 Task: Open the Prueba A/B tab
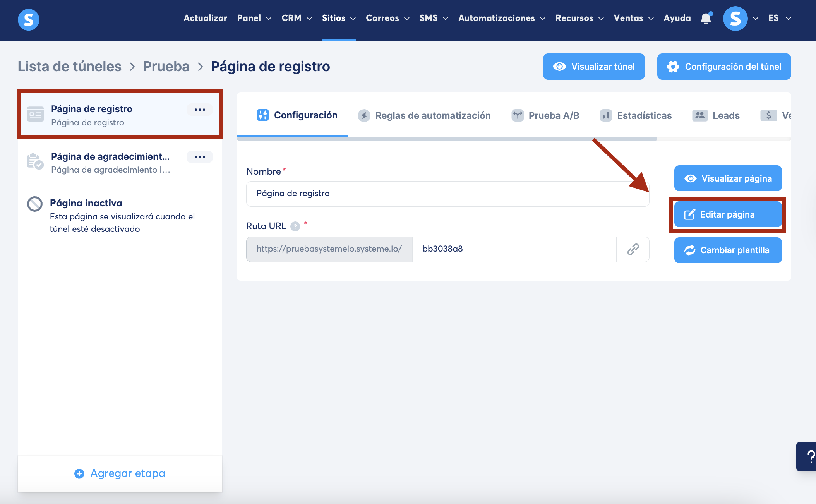pyautogui.click(x=545, y=115)
